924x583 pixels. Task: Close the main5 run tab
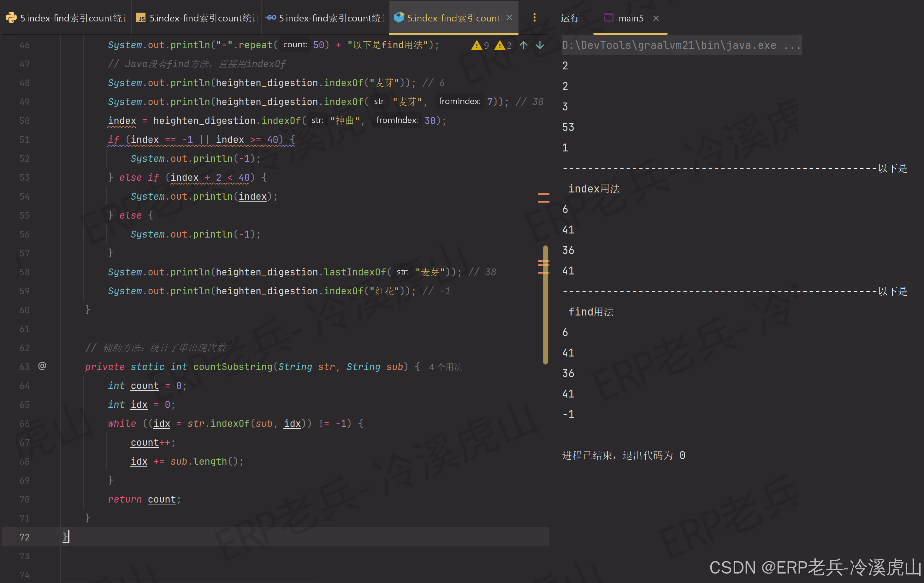coord(656,18)
